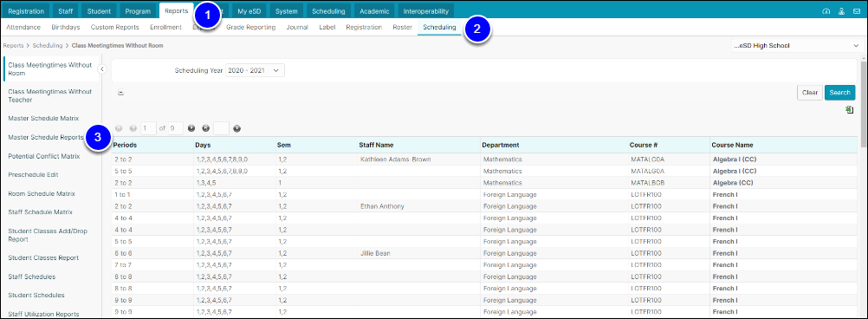Select the Registration reports subtab
The width and height of the screenshot is (868, 319).
(364, 27)
